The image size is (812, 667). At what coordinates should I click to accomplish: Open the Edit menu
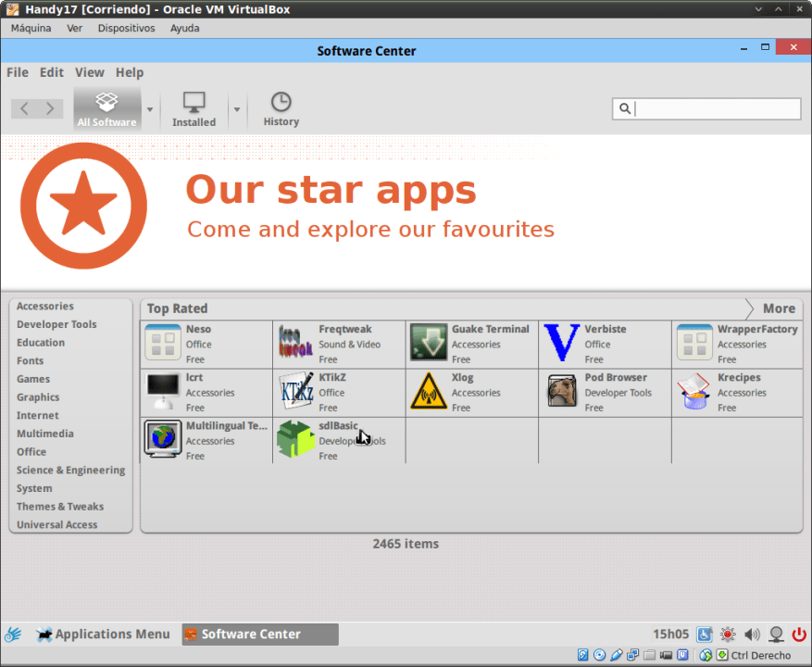(51, 72)
